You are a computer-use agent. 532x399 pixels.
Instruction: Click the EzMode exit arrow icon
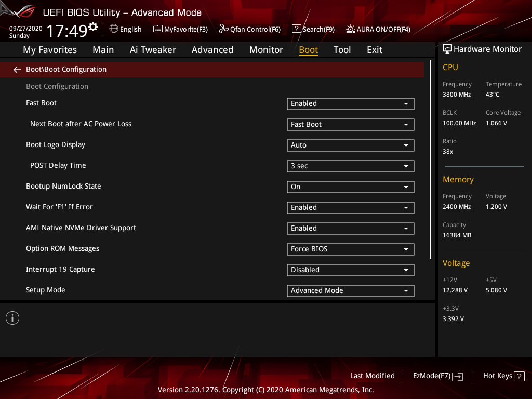[458, 376]
